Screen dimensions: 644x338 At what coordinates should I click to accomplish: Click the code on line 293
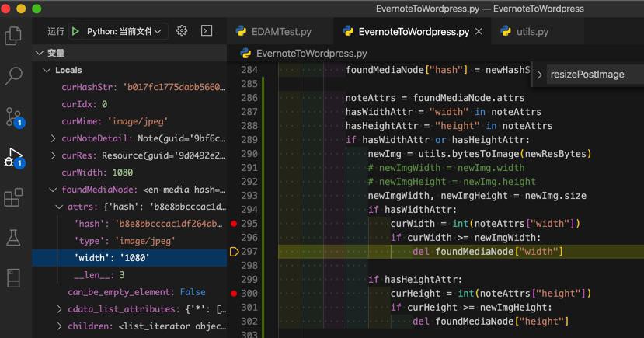pyautogui.click(x=477, y=196)
